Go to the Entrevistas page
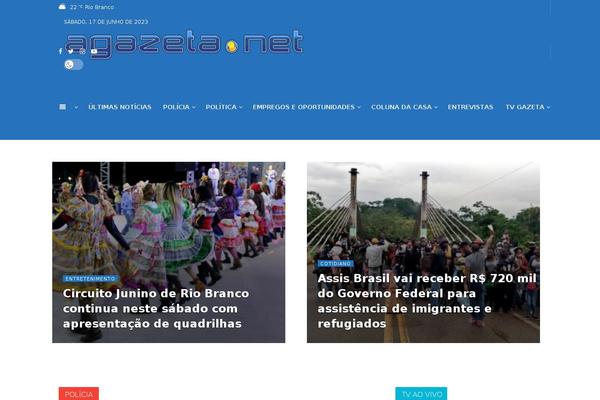The height and width of the screenshot is (400, 600). [x=470, y=107]
